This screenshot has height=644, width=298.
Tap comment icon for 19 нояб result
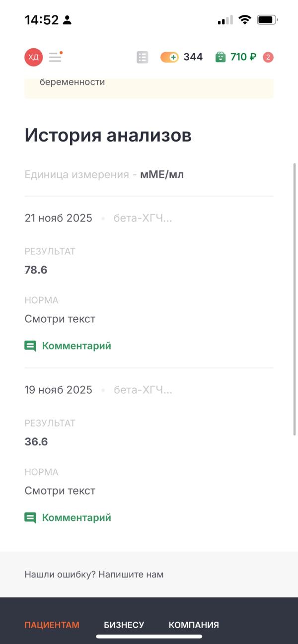[30, 517]
